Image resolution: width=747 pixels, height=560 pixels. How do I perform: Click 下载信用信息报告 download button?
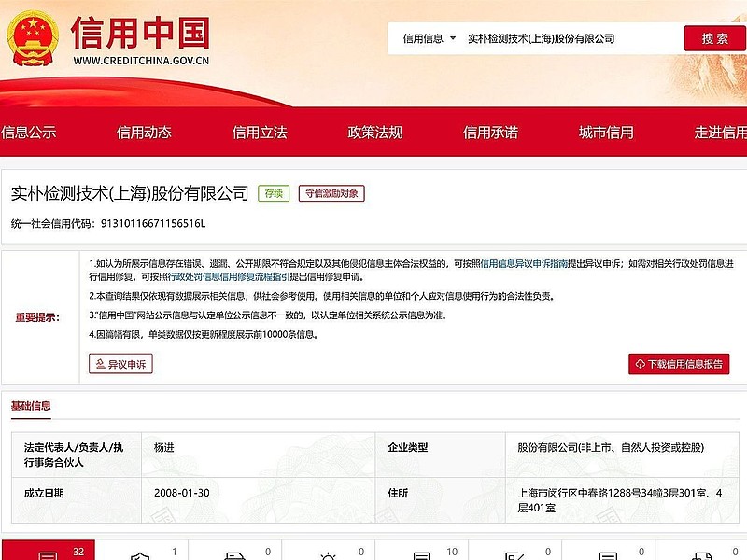[x=679, y=364]
